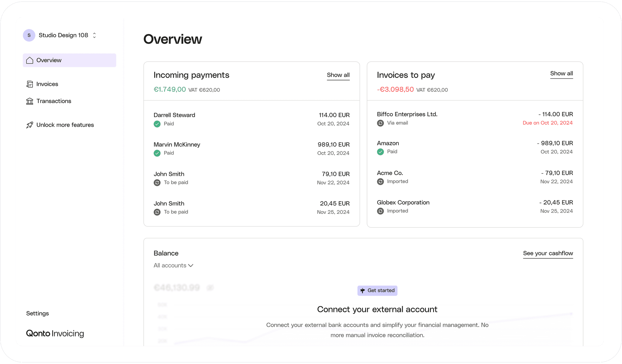
Task: Click green Paid checkmark beside Amazon
Action: [x=380, y=152]
